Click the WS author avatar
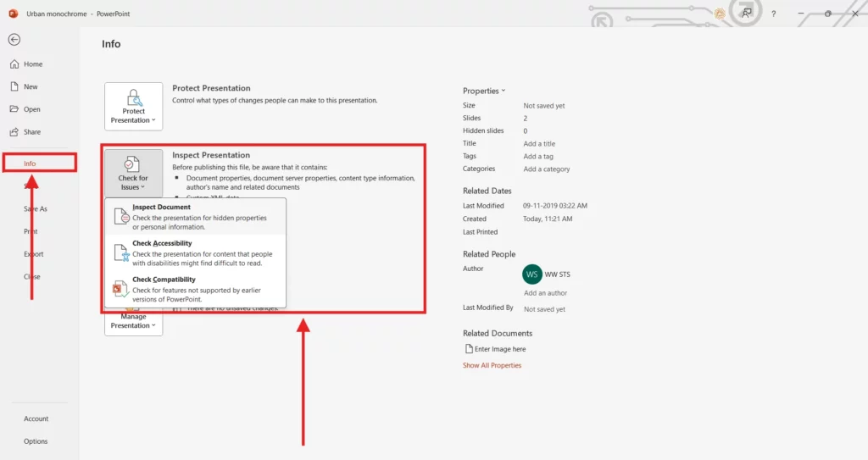This screenshot has height=460, width=868. tap(532, 274)
